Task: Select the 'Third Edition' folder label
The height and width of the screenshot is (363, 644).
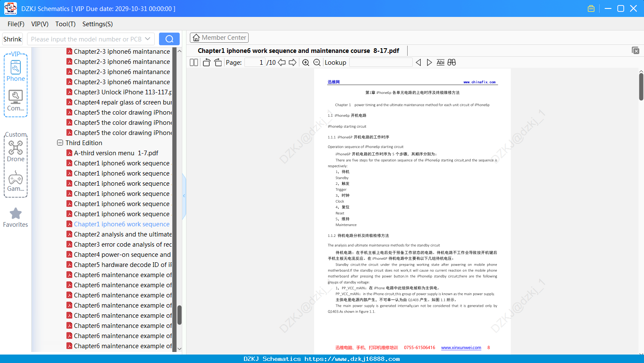Action: (84, 143)
